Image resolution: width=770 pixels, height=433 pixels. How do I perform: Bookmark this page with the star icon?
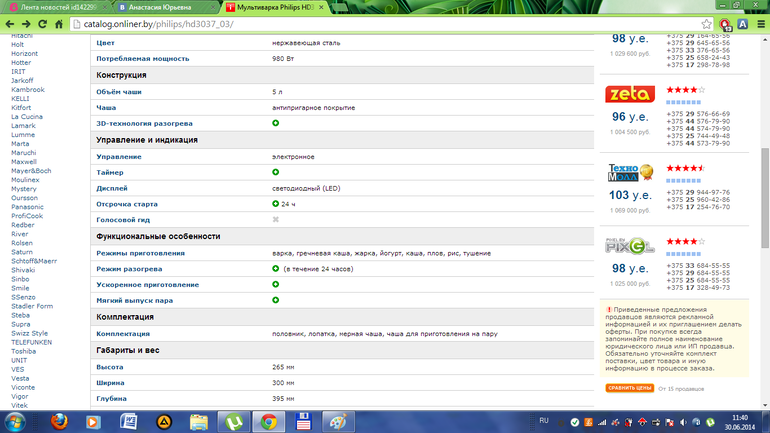(x=705, y=23)
